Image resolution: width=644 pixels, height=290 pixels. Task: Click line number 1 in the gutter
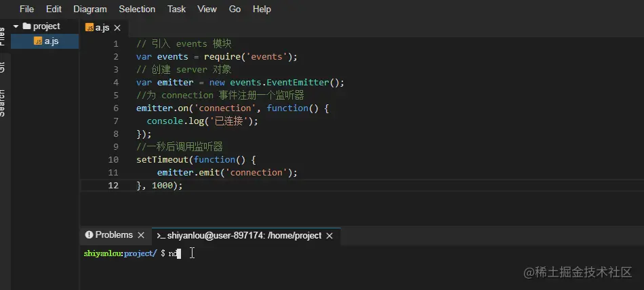click(x=115, y=43)
